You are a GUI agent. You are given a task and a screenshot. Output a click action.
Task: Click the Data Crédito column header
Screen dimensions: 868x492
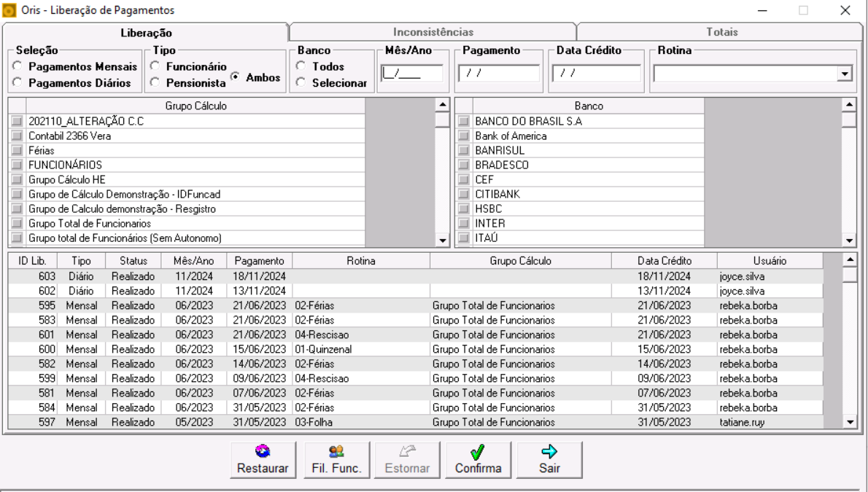664,261
